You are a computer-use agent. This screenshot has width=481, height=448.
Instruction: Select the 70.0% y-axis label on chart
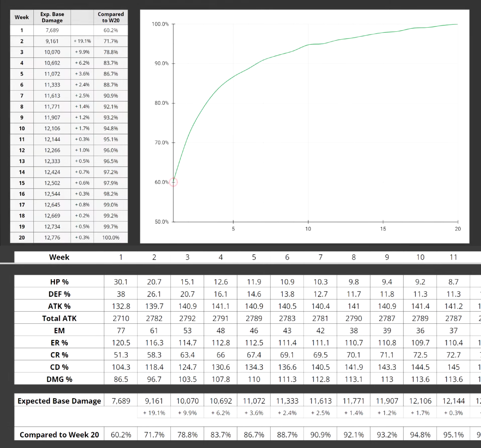(162, 142)
